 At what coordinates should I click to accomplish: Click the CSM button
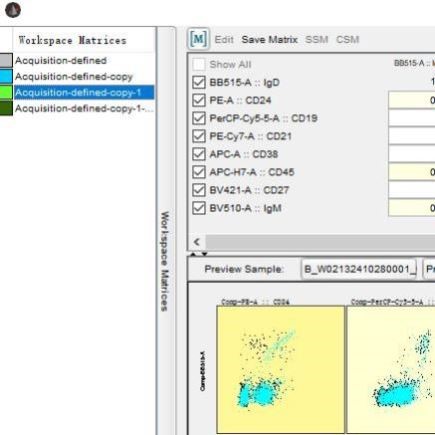pyautogui.click(x=347, y=40)
